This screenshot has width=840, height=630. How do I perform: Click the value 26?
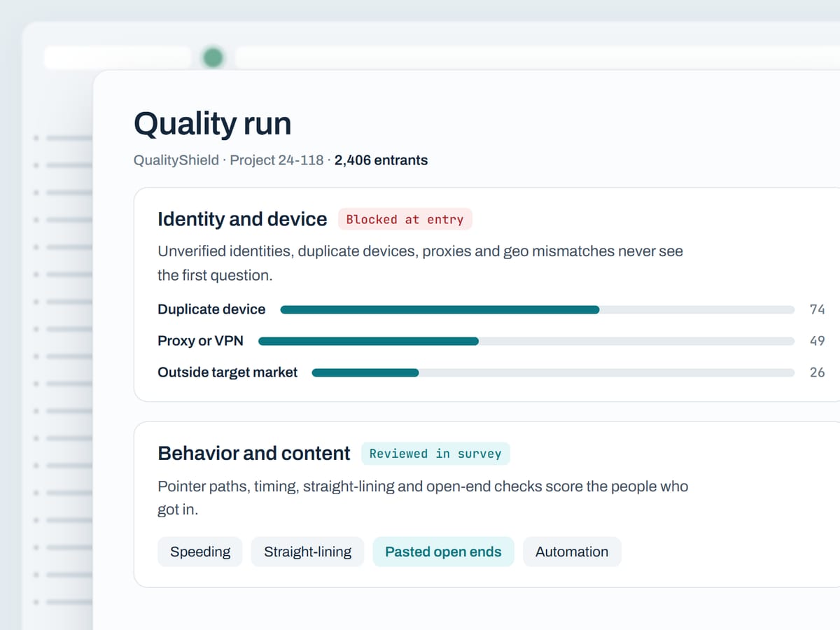(817, 372)
